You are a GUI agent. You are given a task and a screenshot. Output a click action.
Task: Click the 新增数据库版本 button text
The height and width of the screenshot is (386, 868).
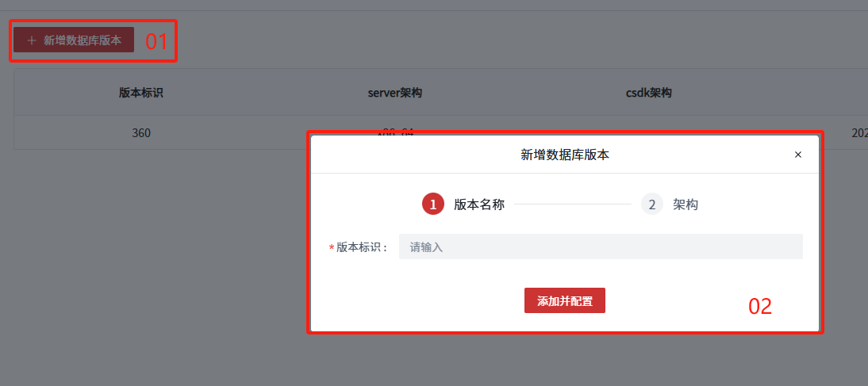83,40
